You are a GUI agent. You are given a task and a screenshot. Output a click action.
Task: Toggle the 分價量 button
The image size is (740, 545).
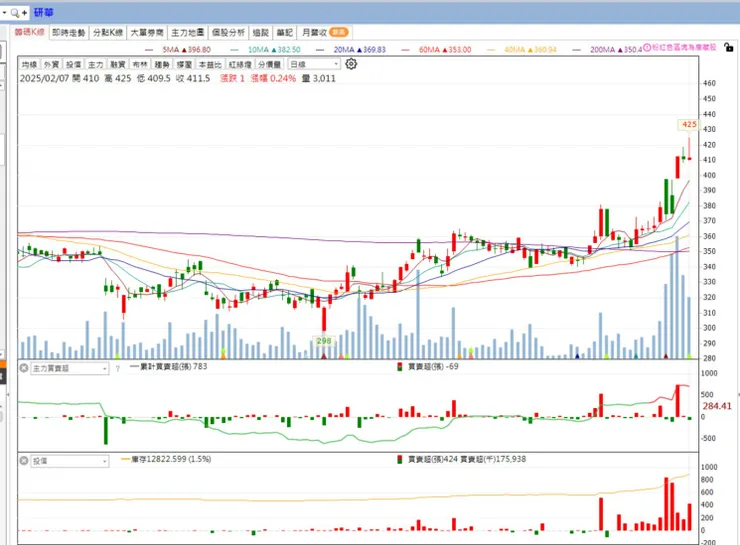pos(270,64)
